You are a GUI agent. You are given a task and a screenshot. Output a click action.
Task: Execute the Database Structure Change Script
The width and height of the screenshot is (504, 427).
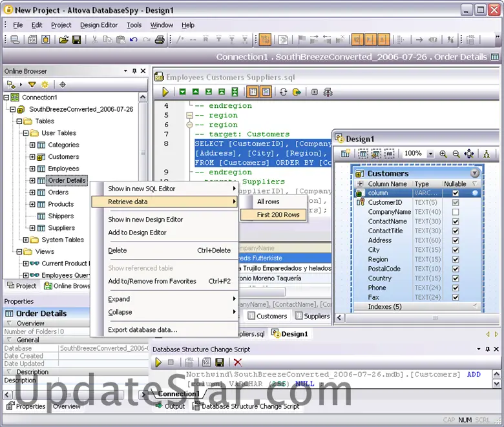[158, 362]
